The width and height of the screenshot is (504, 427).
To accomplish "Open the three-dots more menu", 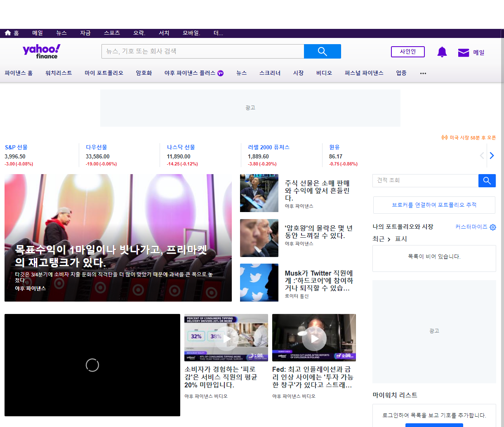I will (423, 73).
